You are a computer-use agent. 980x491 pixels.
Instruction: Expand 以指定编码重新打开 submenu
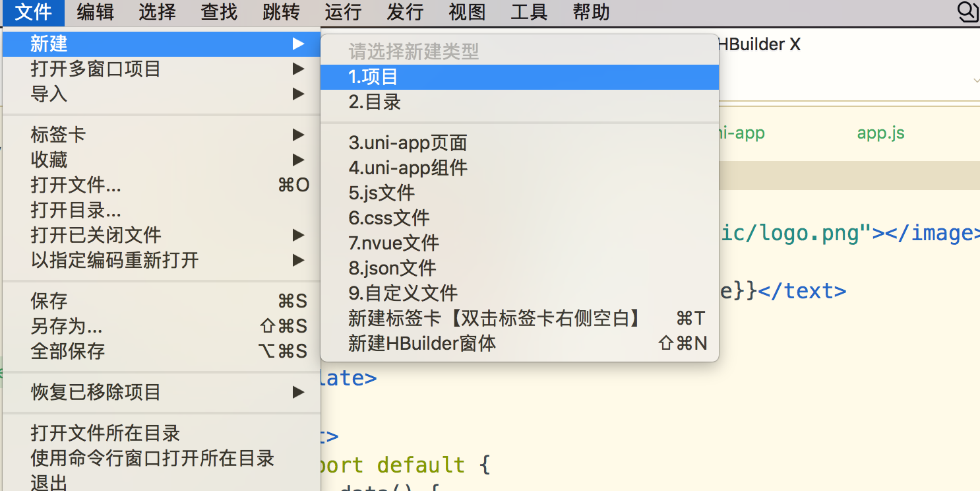point(162,261)
